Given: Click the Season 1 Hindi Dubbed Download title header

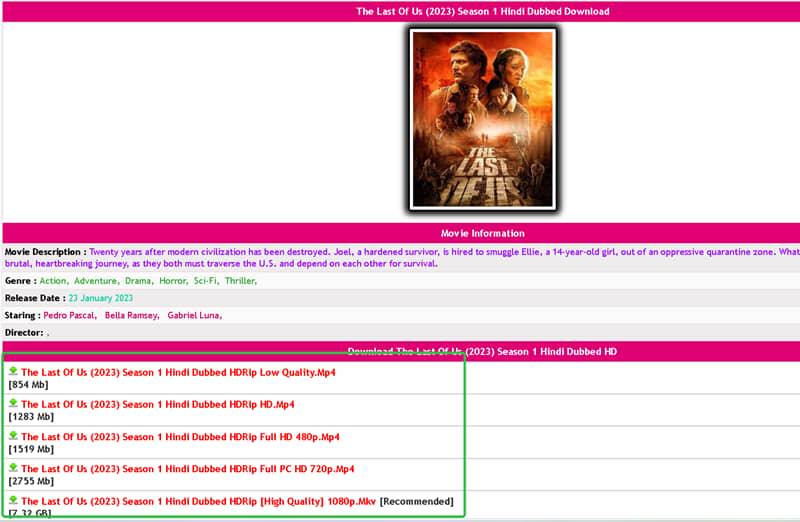Looking at the screenshot, I should pos(483,11).
